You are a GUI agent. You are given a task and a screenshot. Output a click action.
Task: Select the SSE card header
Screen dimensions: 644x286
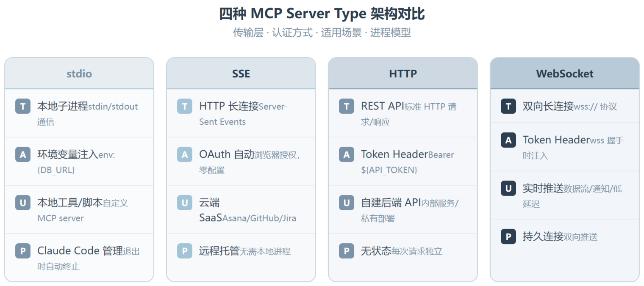click(241, 74)
